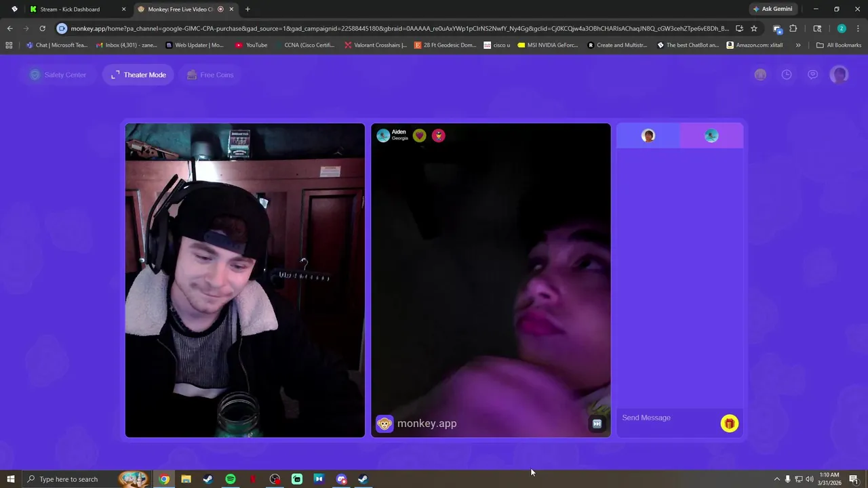Open the Safety Center
The image size is (868, 488).
click(x=58, y=75)
